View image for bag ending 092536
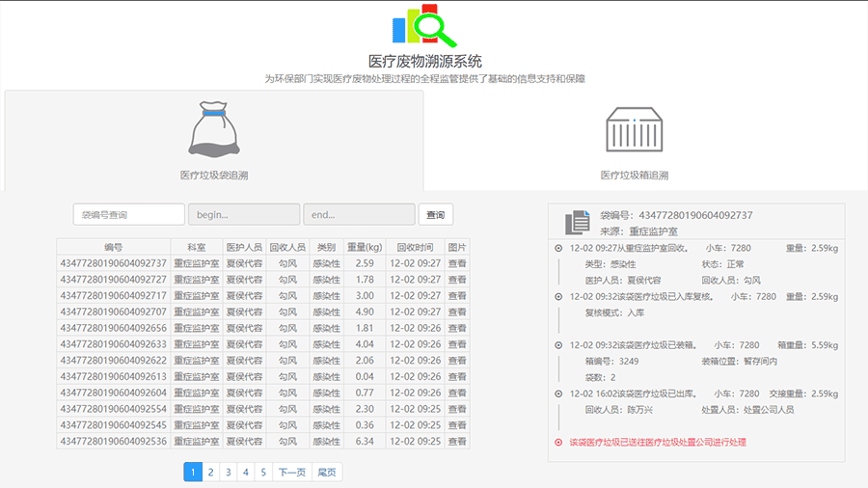This screenshot has height=488, width=868. (457, 442)
